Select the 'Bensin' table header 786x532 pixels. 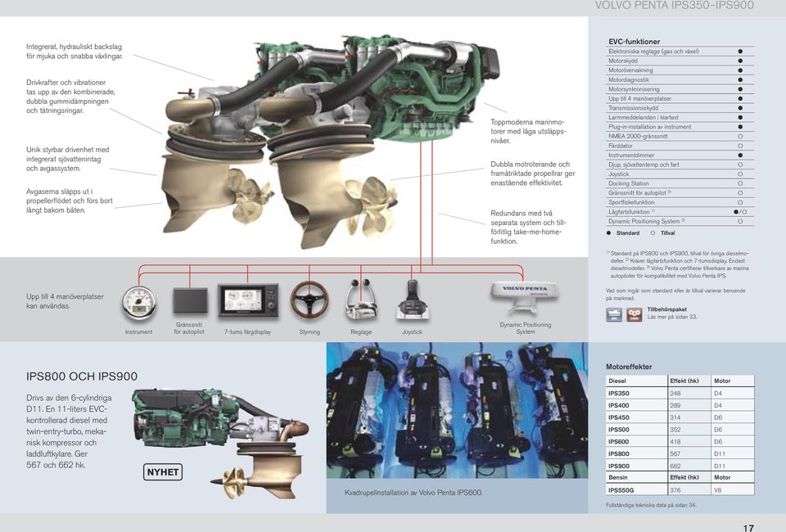617,477
